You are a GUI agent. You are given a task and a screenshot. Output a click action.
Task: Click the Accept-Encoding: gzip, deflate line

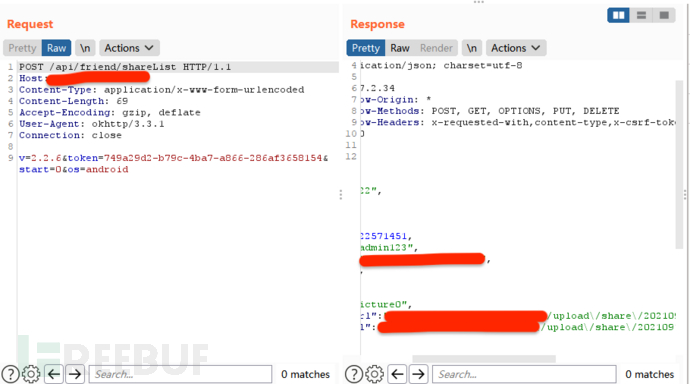110,113
